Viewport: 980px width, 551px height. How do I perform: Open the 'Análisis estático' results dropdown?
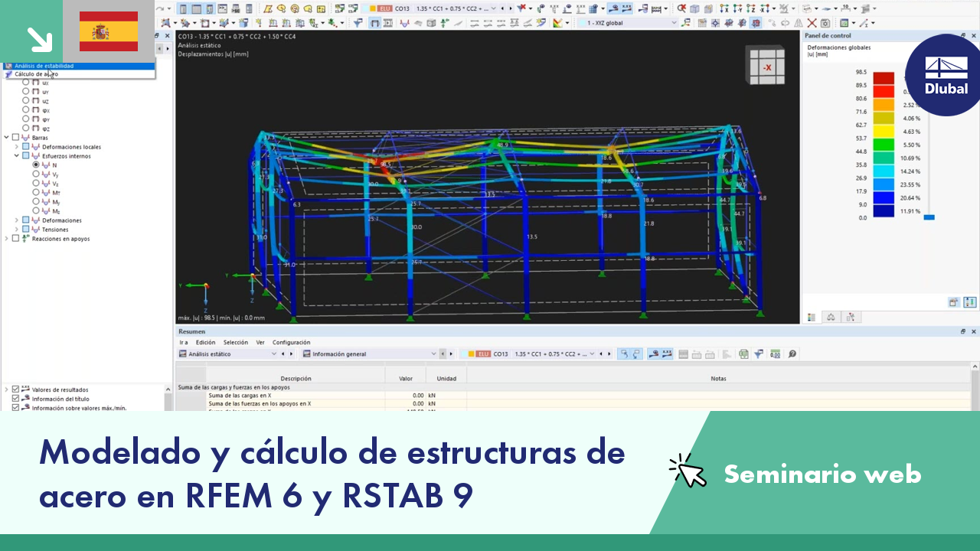point(227,354)
